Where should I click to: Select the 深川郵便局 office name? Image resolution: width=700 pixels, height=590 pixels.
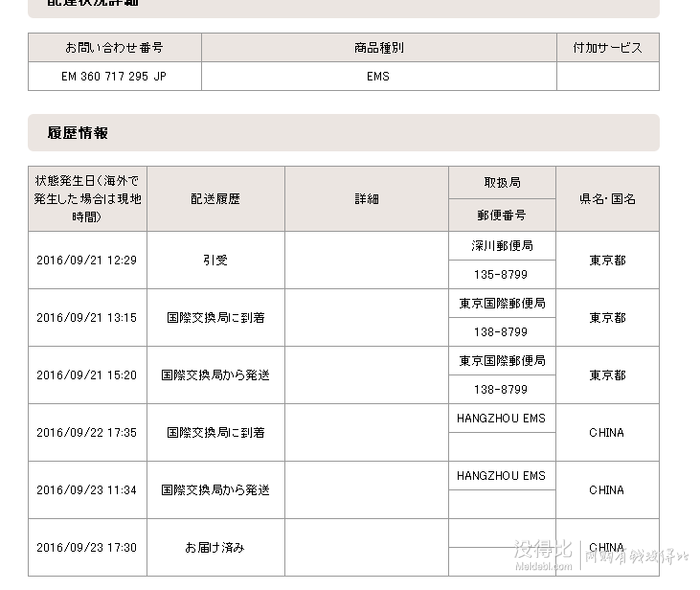502,245
